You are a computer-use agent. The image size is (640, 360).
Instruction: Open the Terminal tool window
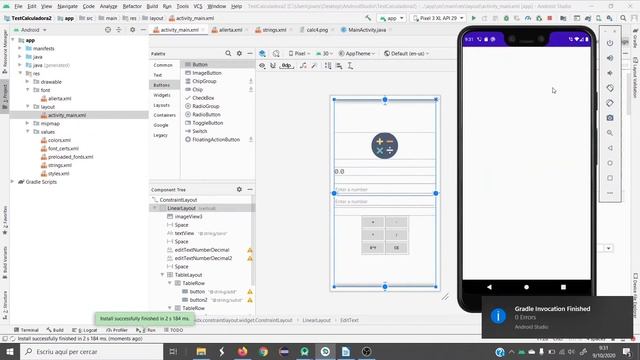[26, 330]
